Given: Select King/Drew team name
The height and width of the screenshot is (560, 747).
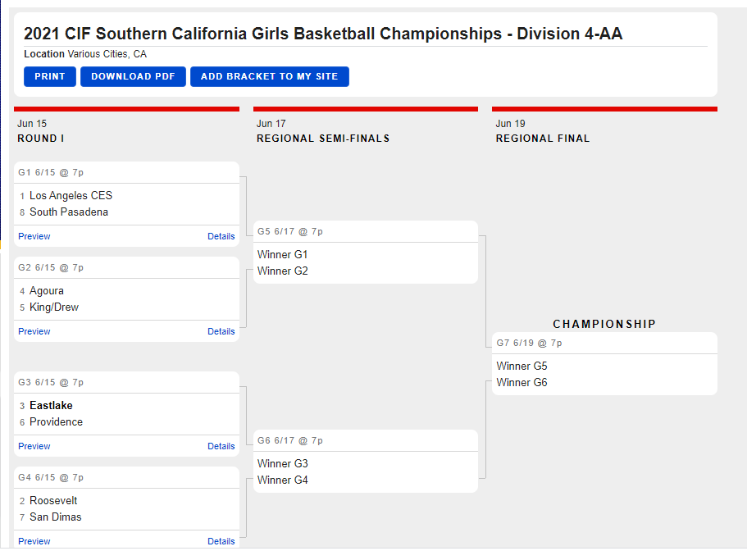Looking at the screenshot, I should point(54,307).
